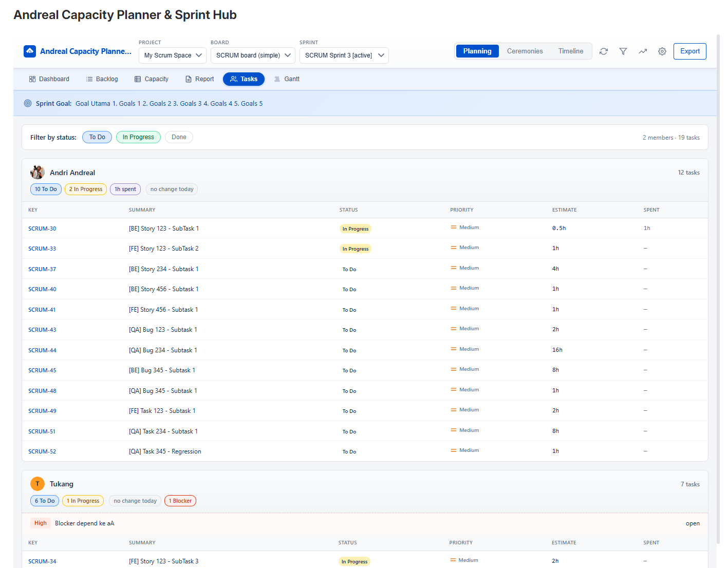Open Capacity via the table icon
Screen dimensions: 728x568
coord(137,79)
